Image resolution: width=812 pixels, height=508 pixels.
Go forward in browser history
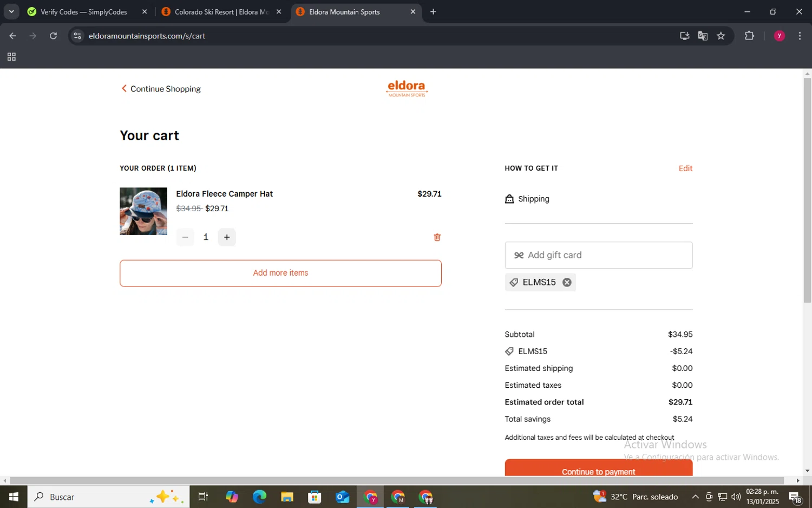click(33, 36)
